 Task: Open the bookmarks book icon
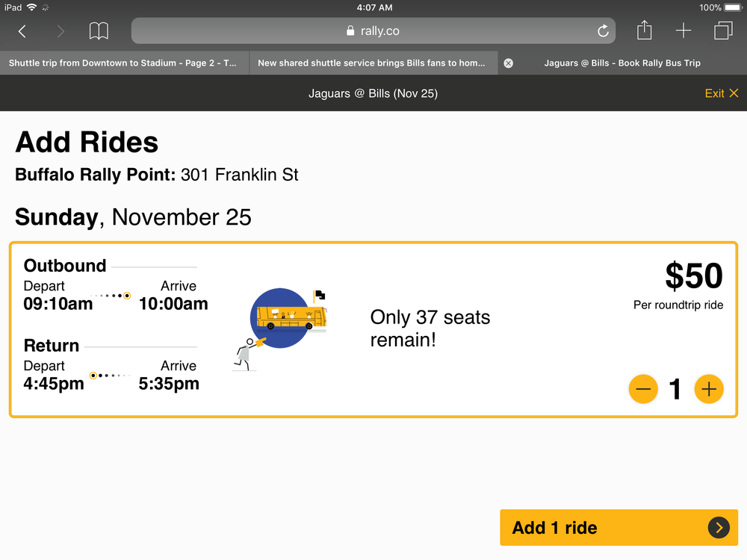click(99, 31)
